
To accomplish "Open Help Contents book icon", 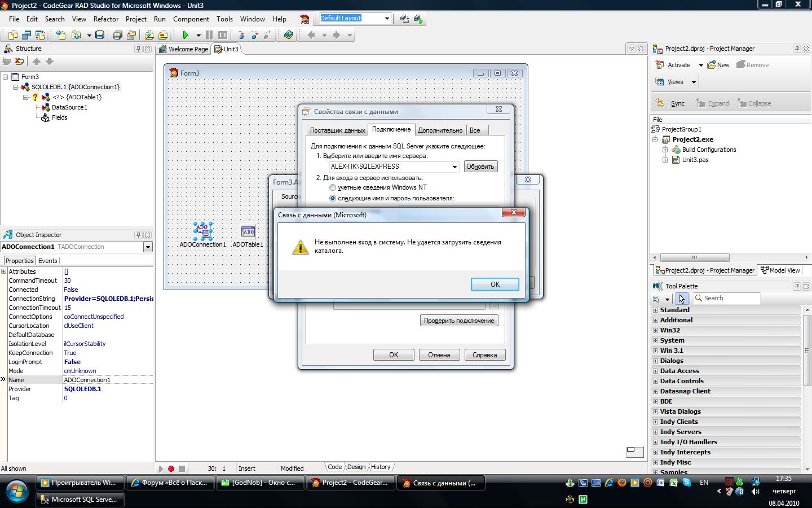I will click(288, 35).
